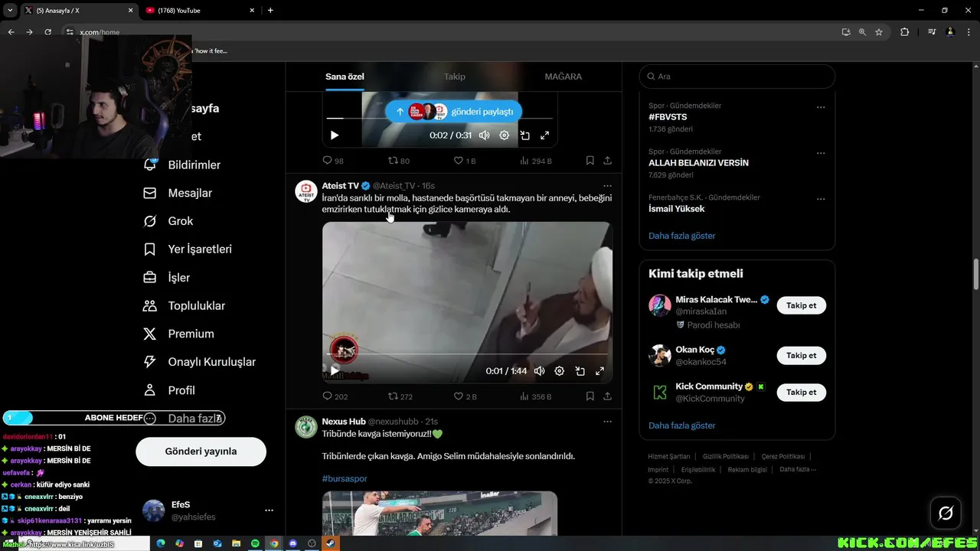The width and height of the screenshot is (980, 551).
Task: Share the Ateist TV post
Action: click(x=607, y=396)
